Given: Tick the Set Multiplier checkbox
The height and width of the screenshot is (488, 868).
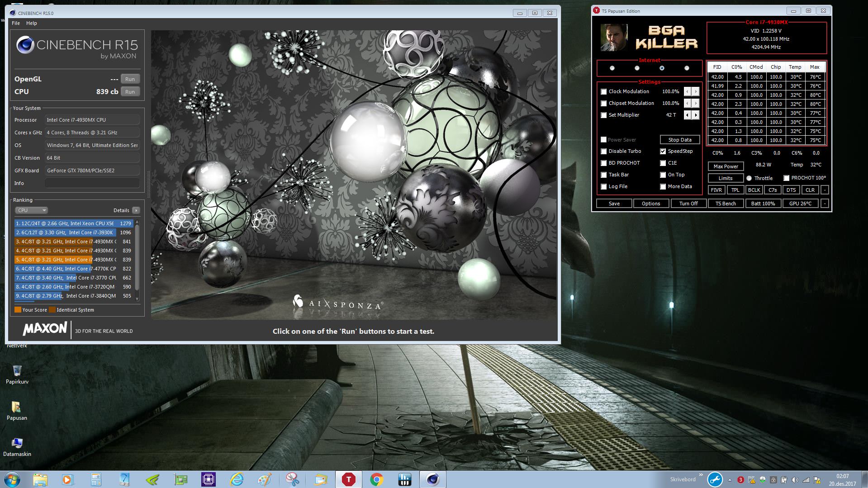Looking at the screenshot, I should (604, 115).
